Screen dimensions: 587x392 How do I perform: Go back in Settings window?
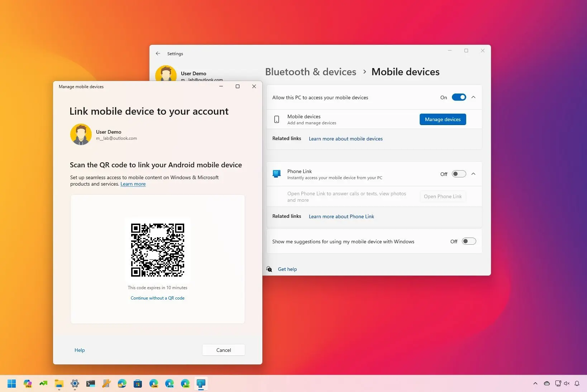pos(158,53)
